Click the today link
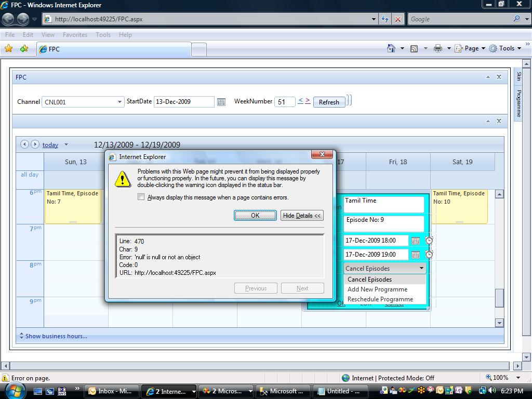The image size is (532, 399). coord(50,145)
